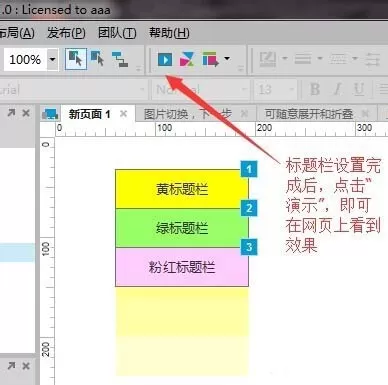Click the arrow style icon
Viewport: 388px width, 385px height.
(x=372, y=59)
